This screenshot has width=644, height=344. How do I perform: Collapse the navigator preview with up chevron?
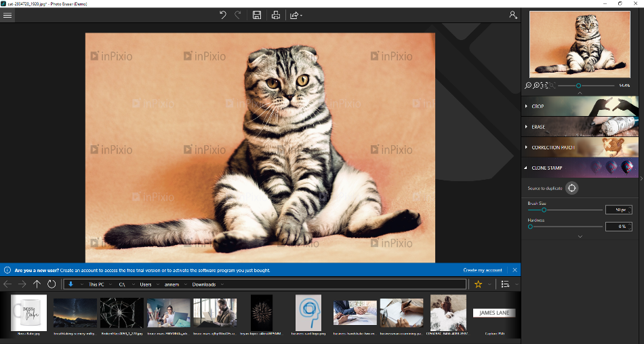pyautogui.click(x=580, y=94)
